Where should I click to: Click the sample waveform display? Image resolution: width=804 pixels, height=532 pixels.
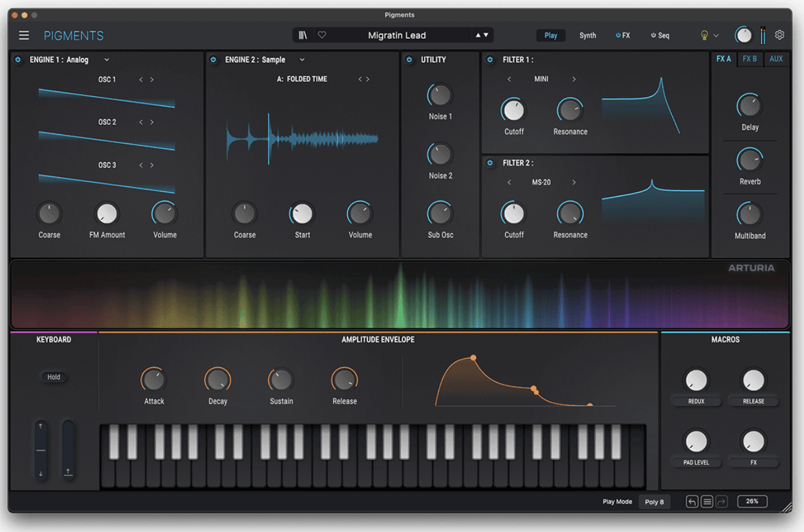[302, 139]
